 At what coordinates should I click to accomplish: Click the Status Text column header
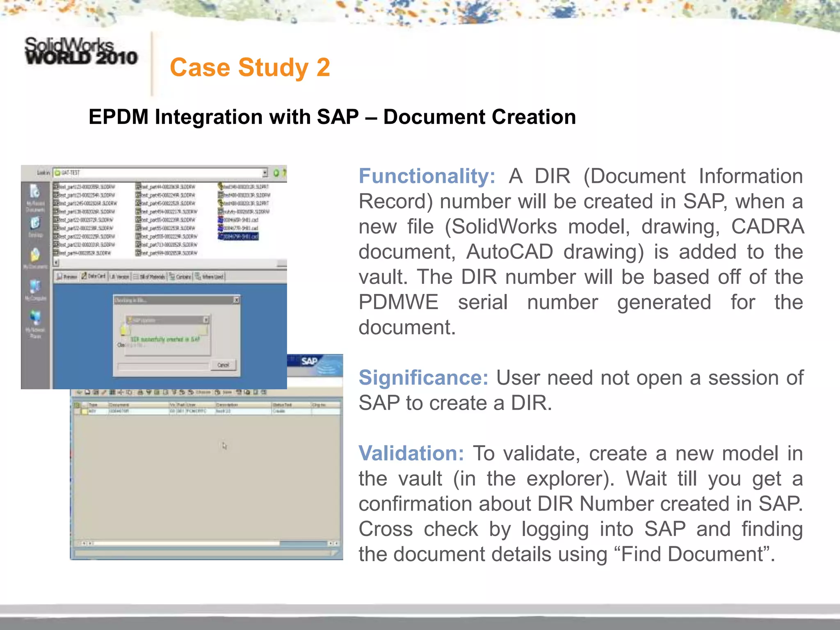[292, 405]
